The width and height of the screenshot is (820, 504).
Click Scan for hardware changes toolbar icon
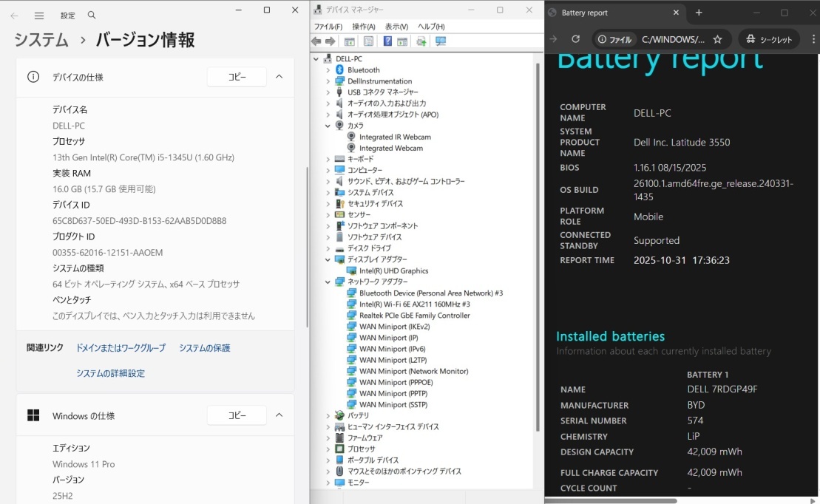click(x=441, y=41)
